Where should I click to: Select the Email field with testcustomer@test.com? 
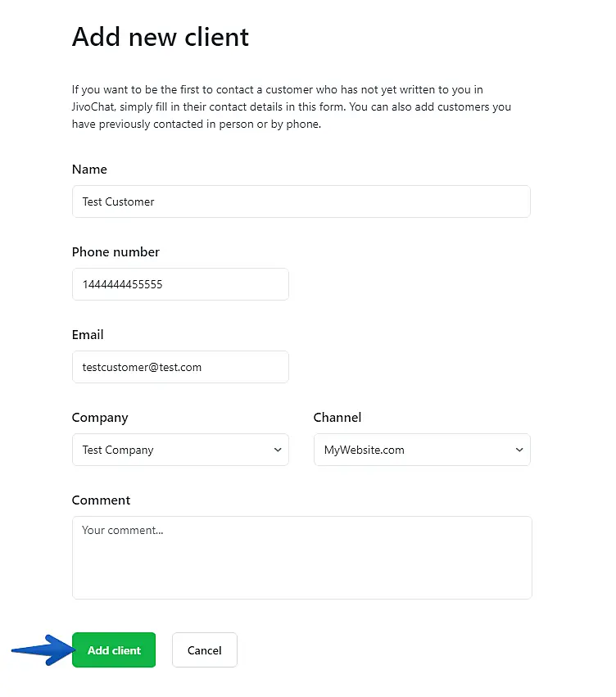(x=180, y=367)
